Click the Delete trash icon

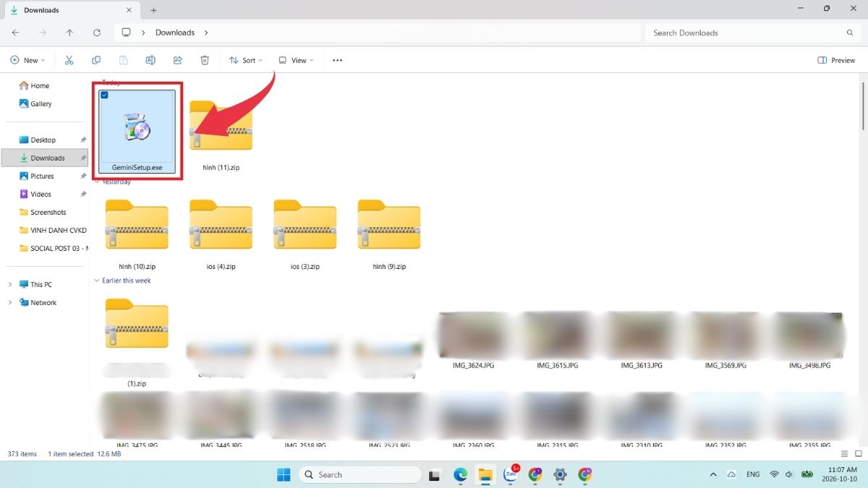click(205, 60)
